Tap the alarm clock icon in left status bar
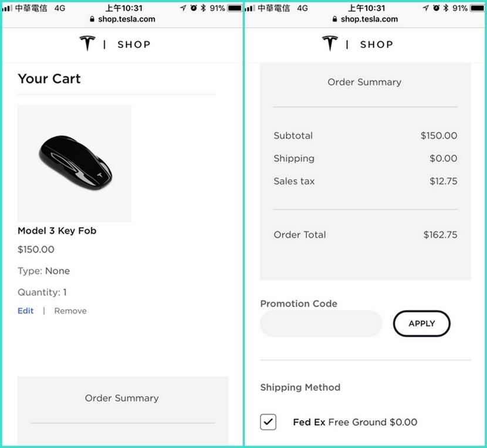The image size is (487, 448). pos(194,8)
